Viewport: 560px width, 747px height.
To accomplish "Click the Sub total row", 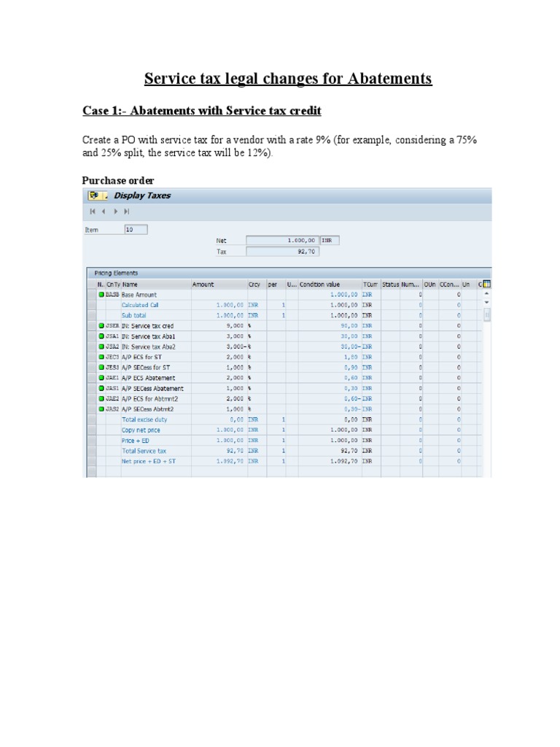I will pyautogui.click(x=134, y=315).
